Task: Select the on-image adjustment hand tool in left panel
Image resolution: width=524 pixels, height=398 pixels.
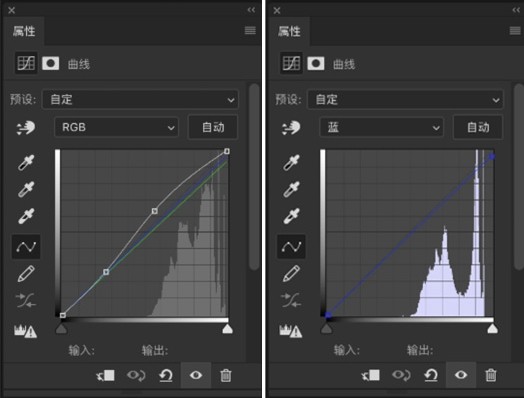Action: coord(26,128)
